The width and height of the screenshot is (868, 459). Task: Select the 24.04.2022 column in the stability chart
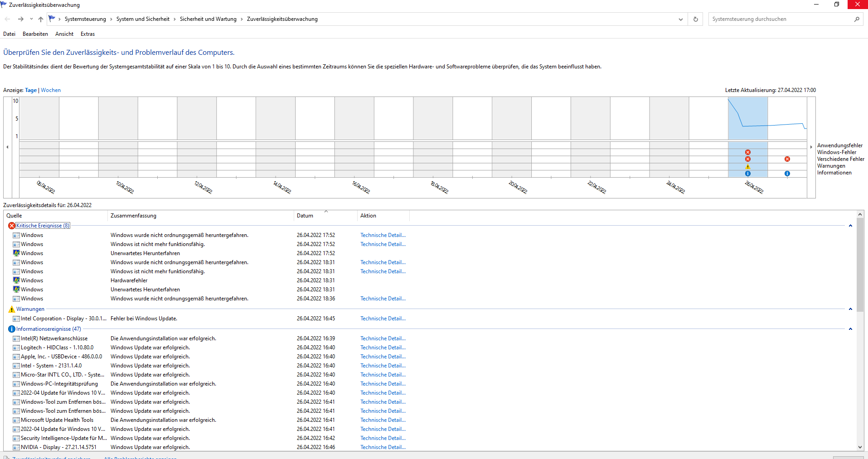tap(669, 137)
